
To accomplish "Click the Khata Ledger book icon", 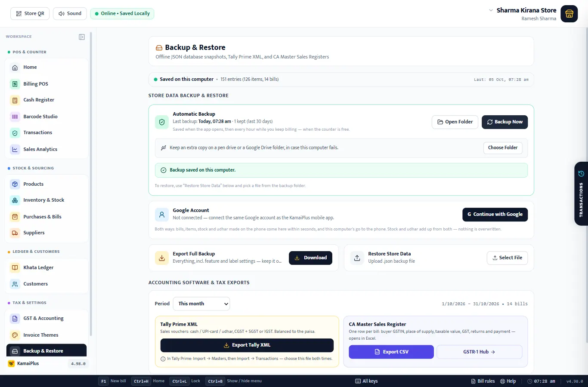I will pos(15,267).
